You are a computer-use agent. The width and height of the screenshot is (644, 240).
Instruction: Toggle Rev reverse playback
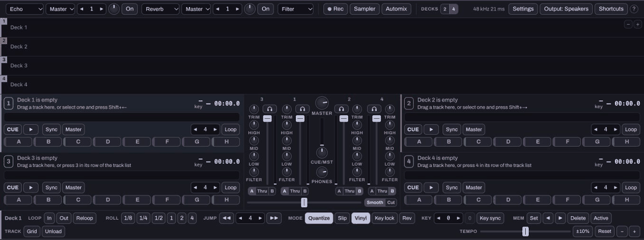pos(407,218)
